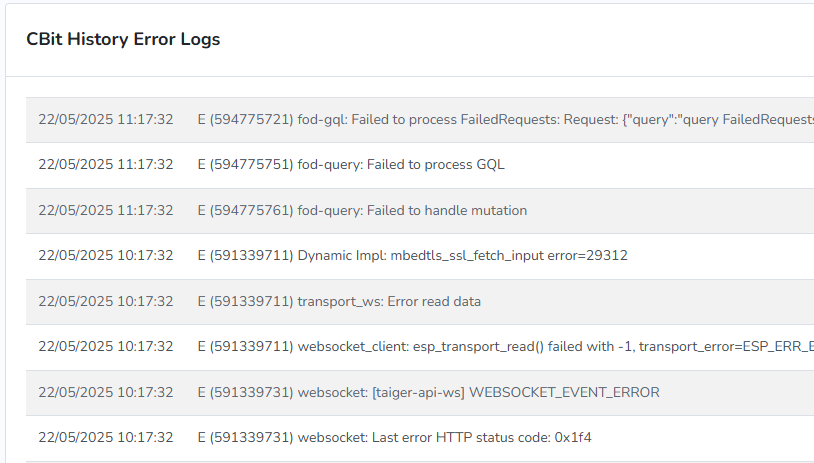814x463 pixels.
Task: Click the CBit History Error Logs heading
Action: [x=123, y=39]
